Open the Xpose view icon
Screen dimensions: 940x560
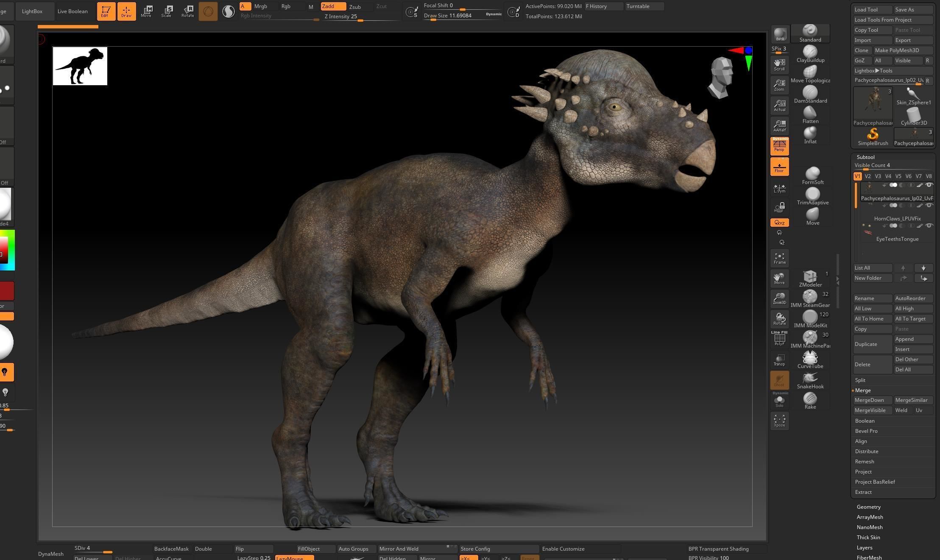click(779, 421)
